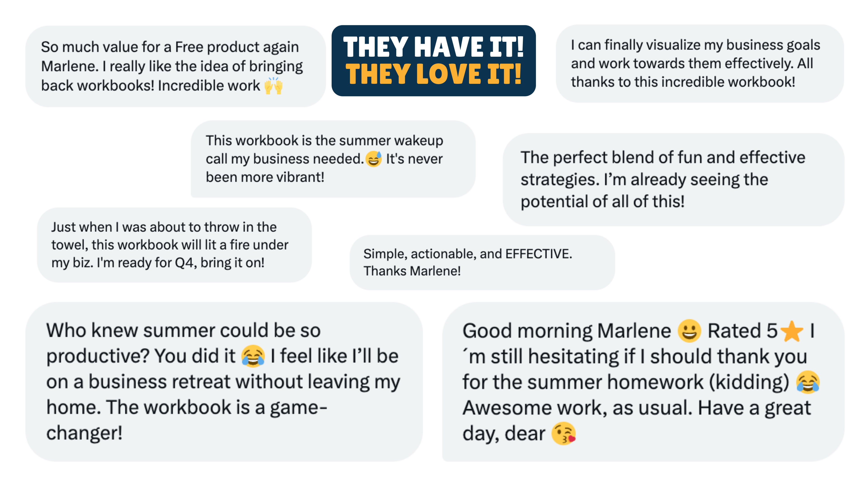
Task: Click the laughing emoji after (kidding)
Action: pyautogui.click(x=808, y=382)
